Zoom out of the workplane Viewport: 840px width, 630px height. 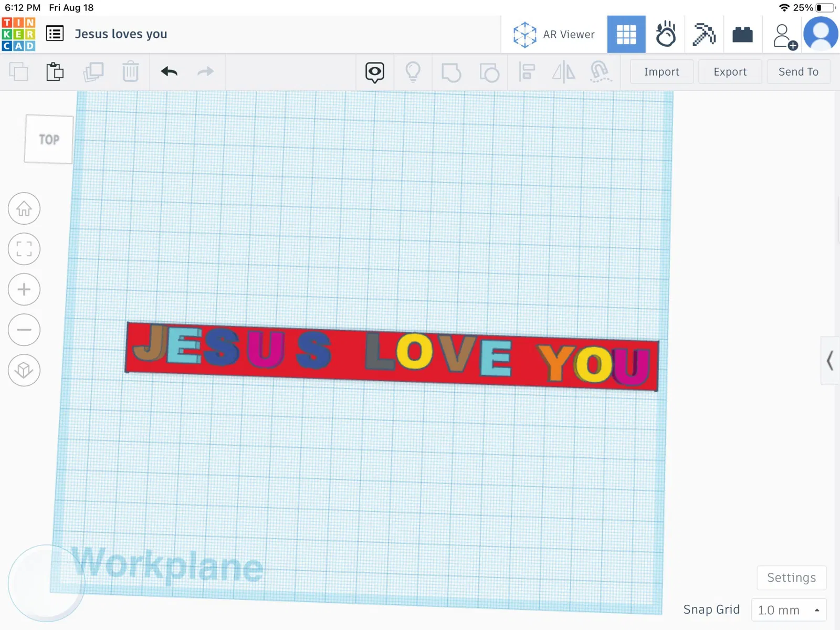pyautogui.click(x=24, y=330)
